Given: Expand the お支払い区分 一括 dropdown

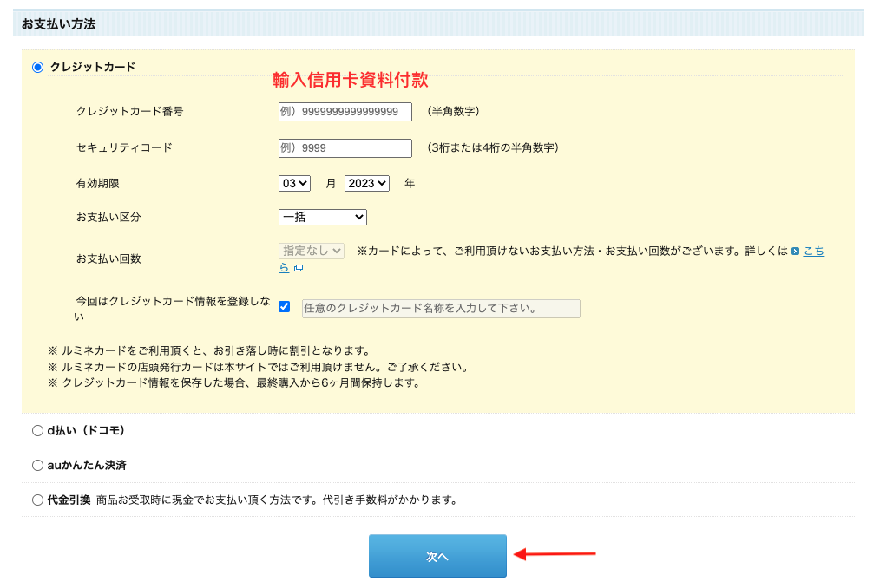Looking at the screenshot, I should point(322,217).
